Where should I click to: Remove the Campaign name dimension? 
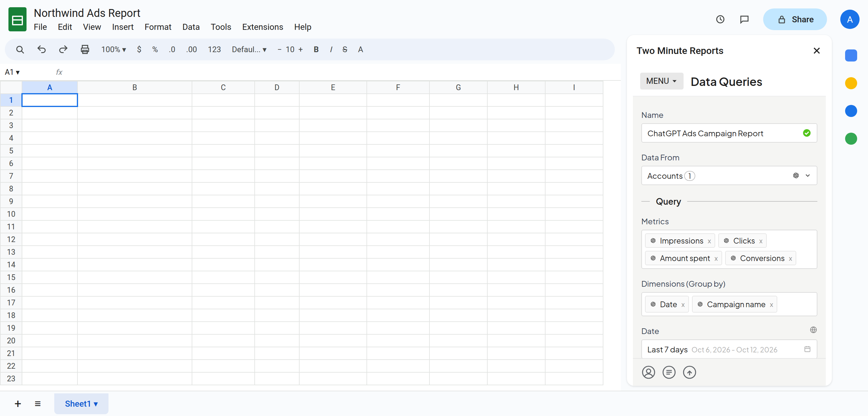tap(771, 305)
